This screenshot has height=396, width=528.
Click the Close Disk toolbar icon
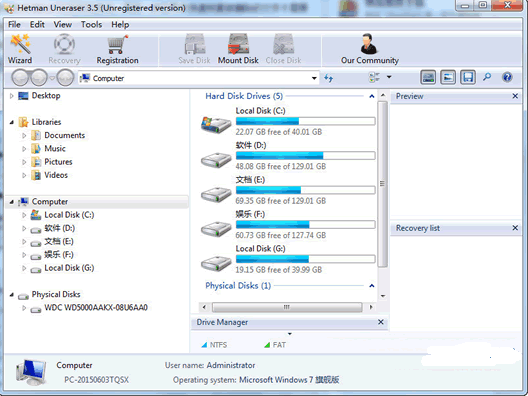(x=283, y=44)
